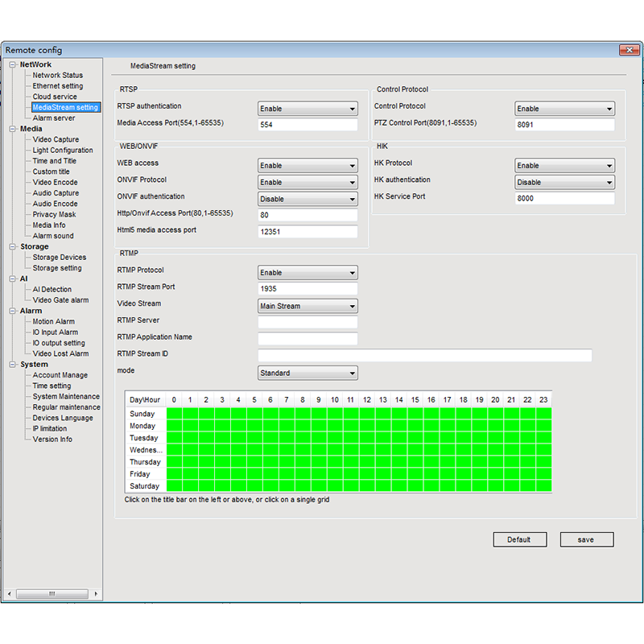Open the mode dropdown set to Standard
Viewport: 644px width, 644px height.
click(308, 374)
